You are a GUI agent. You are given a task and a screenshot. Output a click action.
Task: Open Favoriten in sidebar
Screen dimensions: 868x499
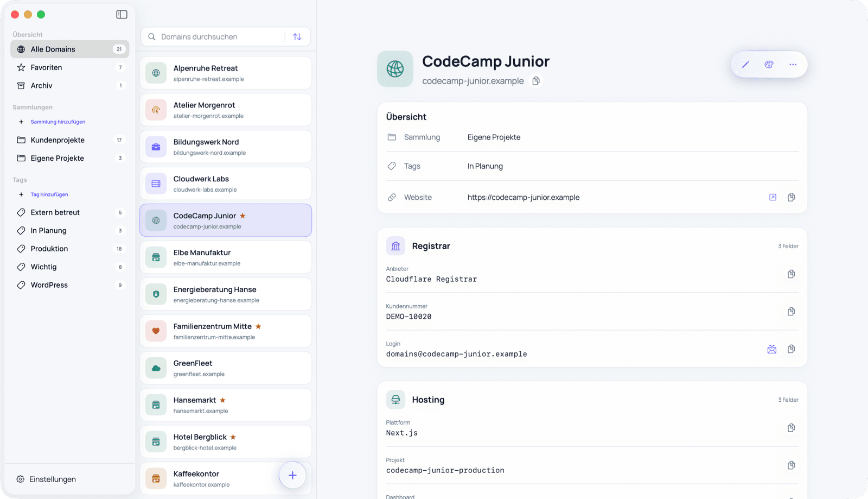click(70, 67)
